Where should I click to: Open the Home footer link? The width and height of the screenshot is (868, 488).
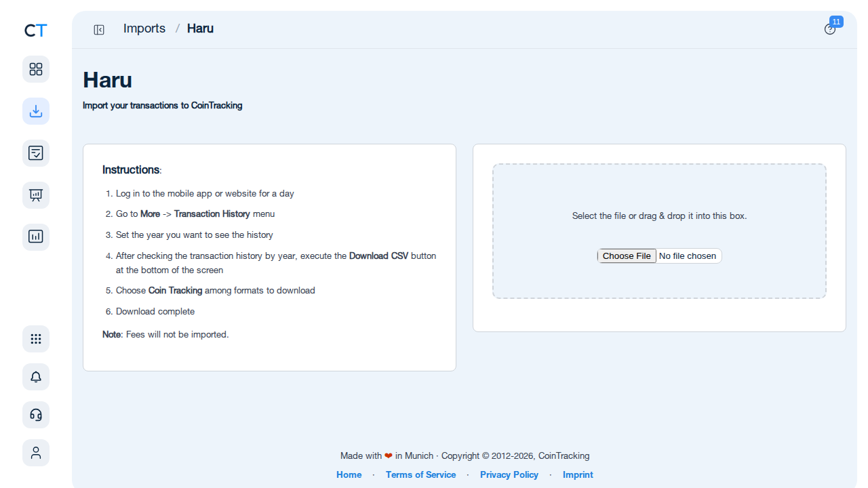pyautogui.click(x=349, y=474)
